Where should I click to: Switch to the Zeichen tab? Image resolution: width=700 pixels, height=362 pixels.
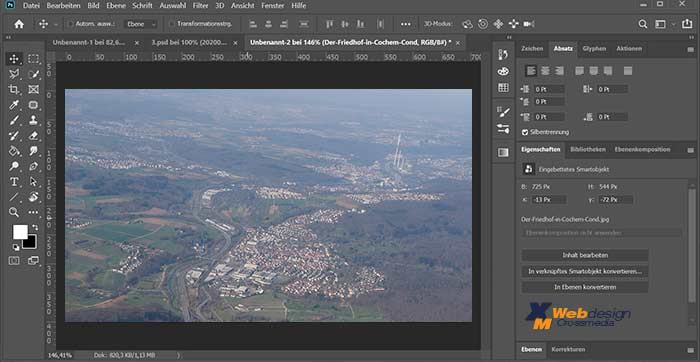pyautogui.click(x=532, y=49)
